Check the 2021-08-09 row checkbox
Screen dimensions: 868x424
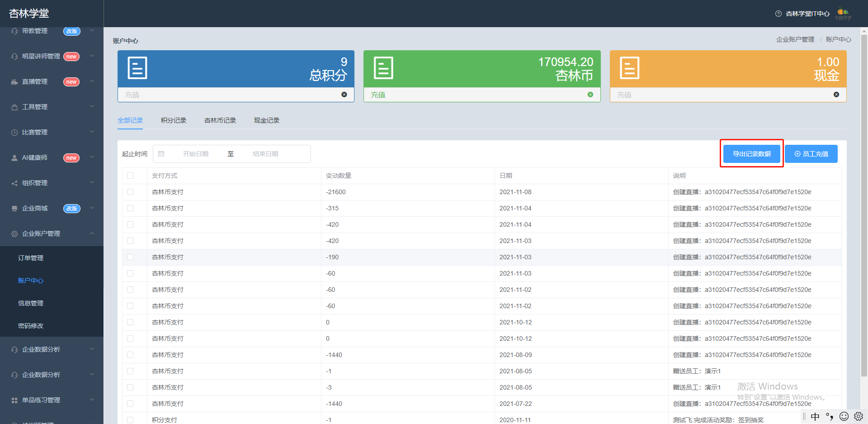(130, 355)
